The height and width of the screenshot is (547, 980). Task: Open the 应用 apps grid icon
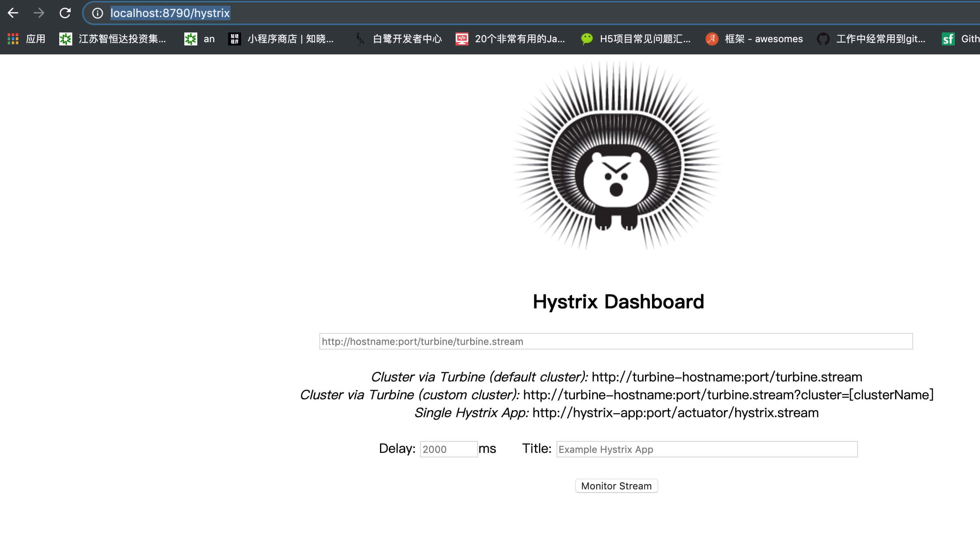13,39
